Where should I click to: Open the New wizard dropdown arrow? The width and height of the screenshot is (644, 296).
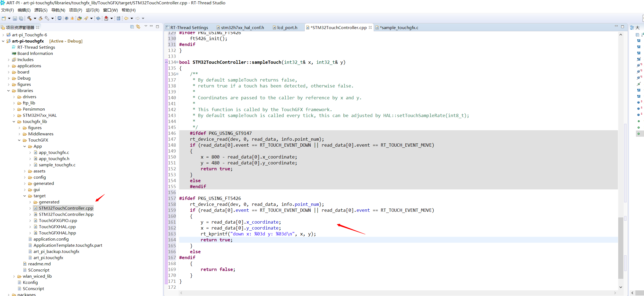tap(9, 18)
